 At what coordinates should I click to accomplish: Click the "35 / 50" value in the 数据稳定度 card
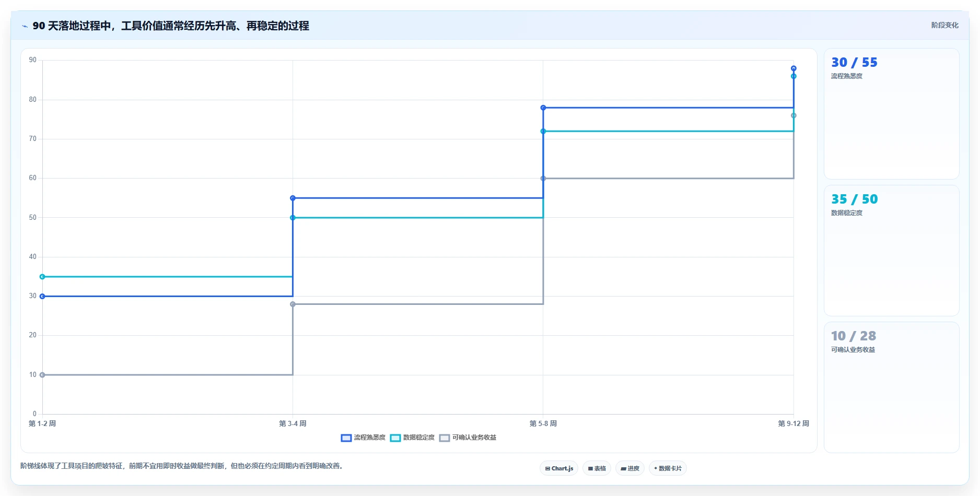854,199
